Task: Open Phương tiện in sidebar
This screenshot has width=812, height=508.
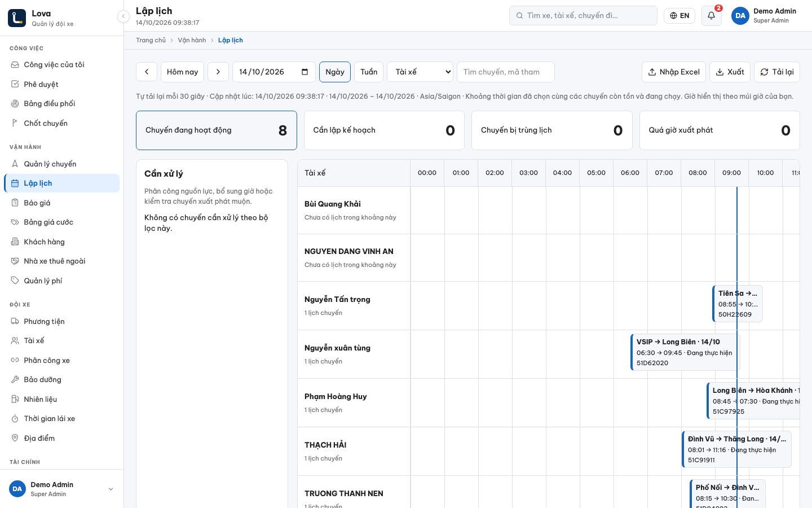Action: click(62, 321)
